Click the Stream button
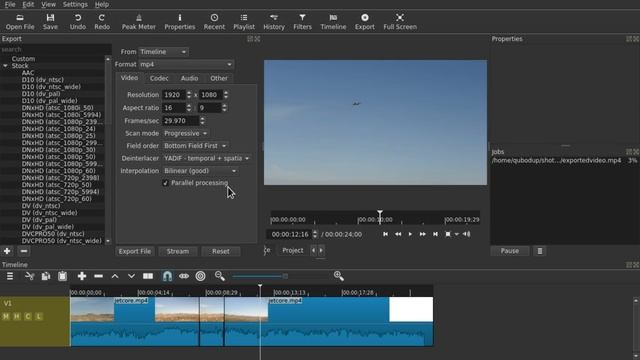Viewport: 640px width, 360px height. coord(178,251)
